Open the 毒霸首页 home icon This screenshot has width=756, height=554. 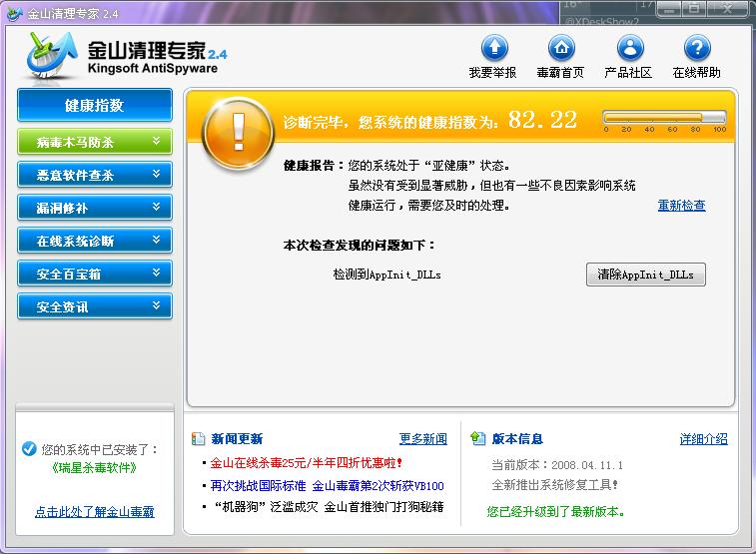click(561, 48)
